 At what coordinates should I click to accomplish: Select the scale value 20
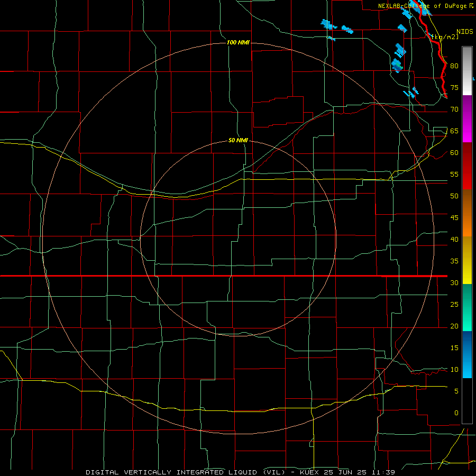click(x=454, y=326)
